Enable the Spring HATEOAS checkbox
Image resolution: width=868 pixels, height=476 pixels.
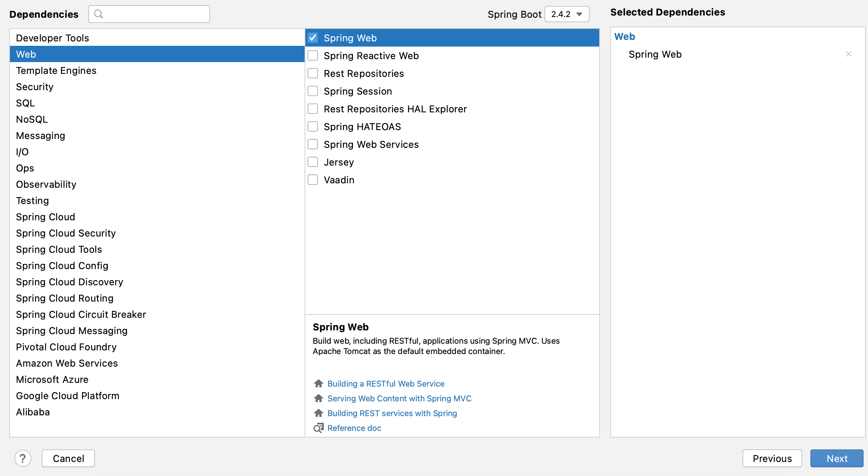[x=313, y=126]
